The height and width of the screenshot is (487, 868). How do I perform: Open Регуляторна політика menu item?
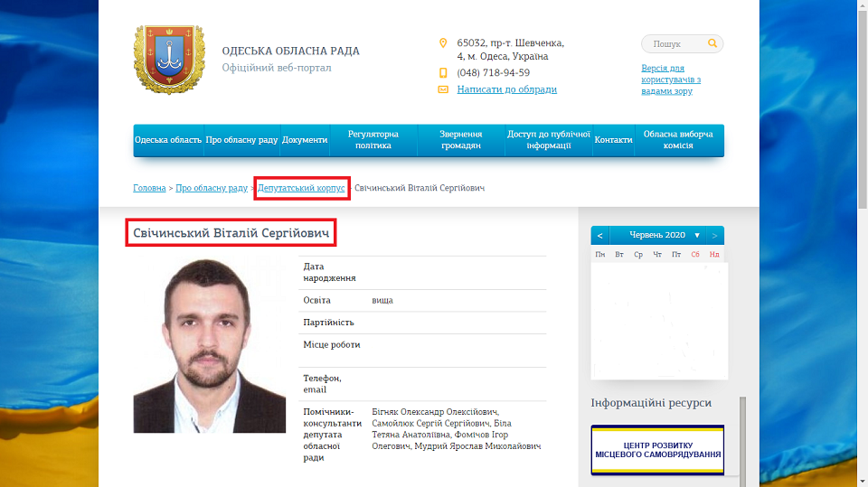373,140
